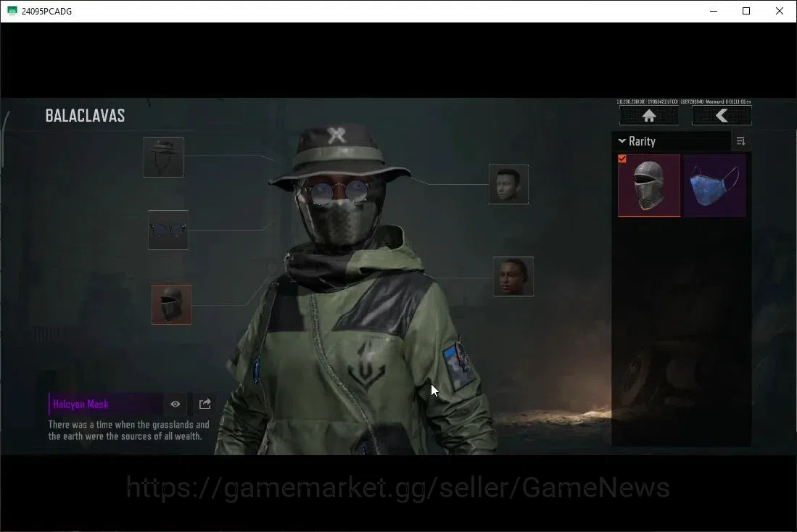Click the BALACLAVAS heading
Image resolution: width=797 pixels, height=532 pixels.
click(x=85, y=116)
